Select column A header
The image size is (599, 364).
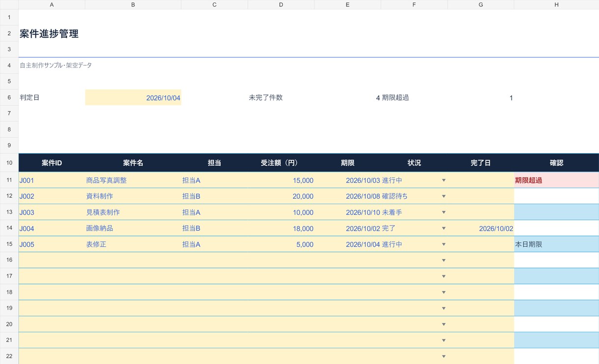(x=52, y=4)
